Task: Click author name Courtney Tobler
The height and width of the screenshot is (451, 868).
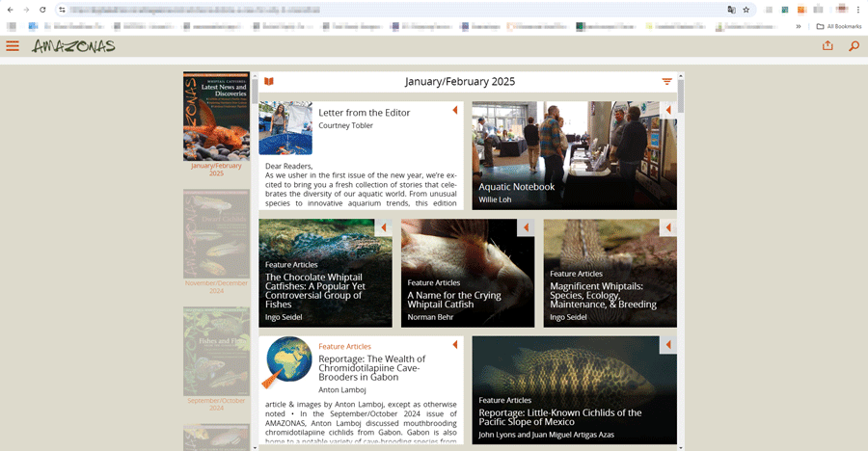Action: click(345, 125)
